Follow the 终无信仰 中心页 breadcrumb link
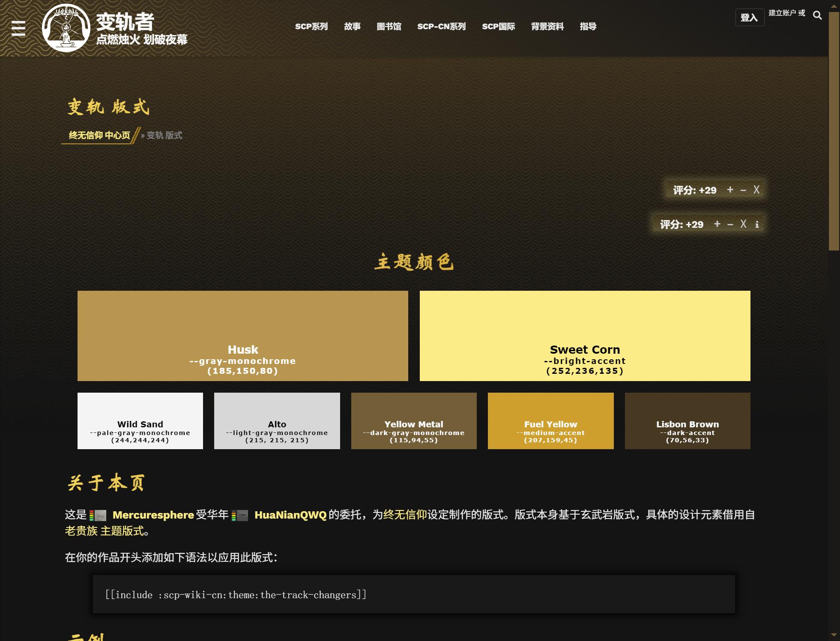This screenshot has height=641, width=840. 99,135
